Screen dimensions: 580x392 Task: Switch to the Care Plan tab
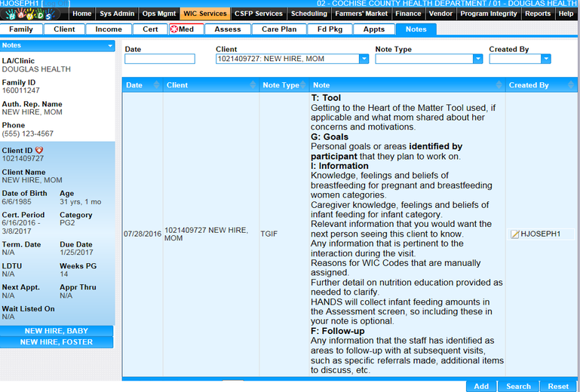[x=280, y=29]
